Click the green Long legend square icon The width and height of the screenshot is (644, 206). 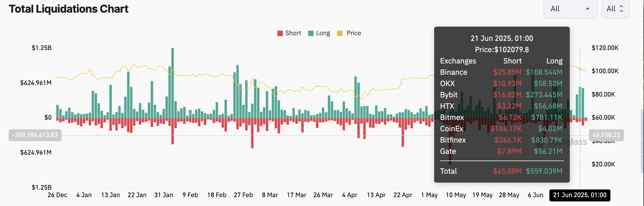pos(311,33)
